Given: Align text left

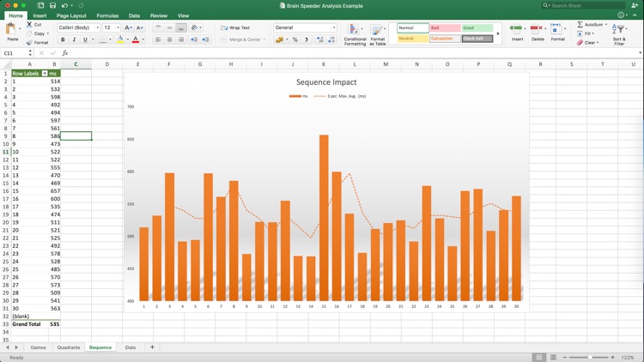Looking at the screenshot, I should coord(158,39).
